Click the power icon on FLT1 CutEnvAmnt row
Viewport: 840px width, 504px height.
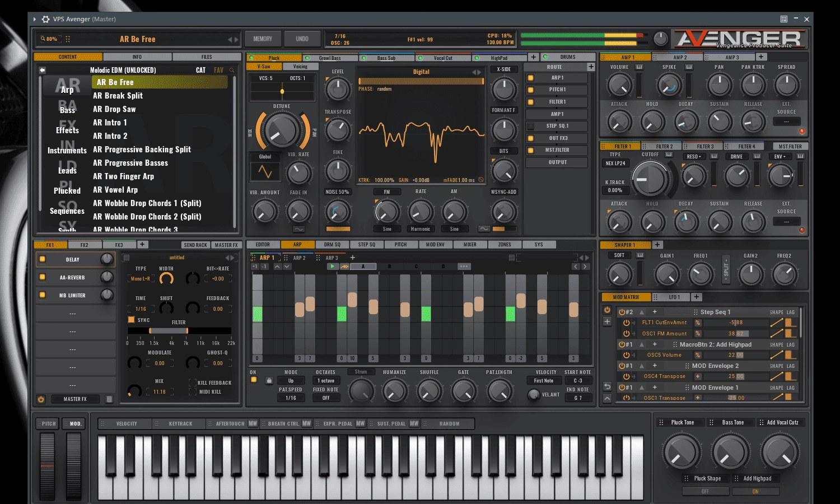(626, 323)
